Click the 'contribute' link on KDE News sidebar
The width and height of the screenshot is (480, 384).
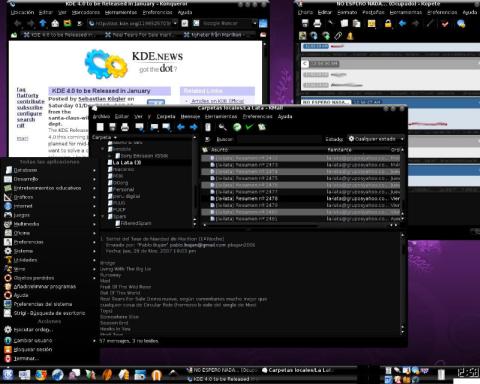[x=30, y=101]
